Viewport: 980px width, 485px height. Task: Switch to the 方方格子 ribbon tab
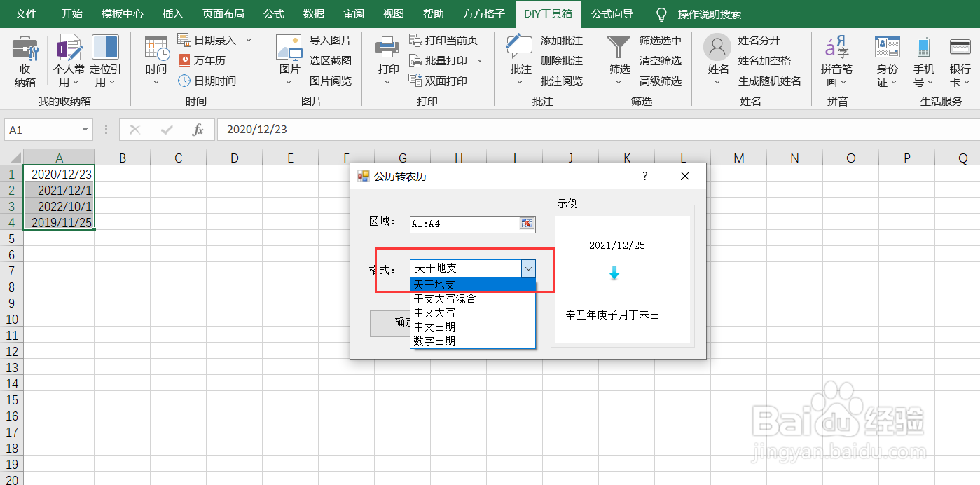coord(483,14)
